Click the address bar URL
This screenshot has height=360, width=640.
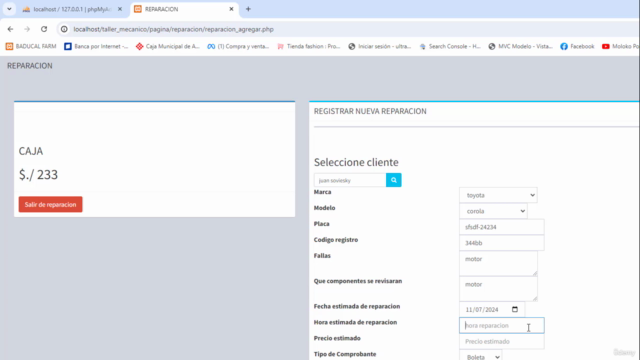pos(173,29)
